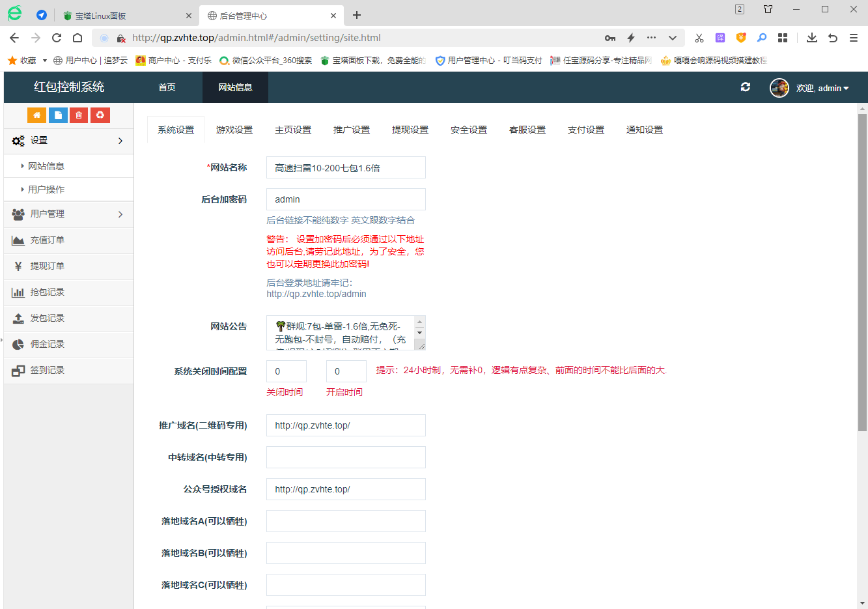
Task: Click the 关闭时间 input box
Action: tap(286, 371)
